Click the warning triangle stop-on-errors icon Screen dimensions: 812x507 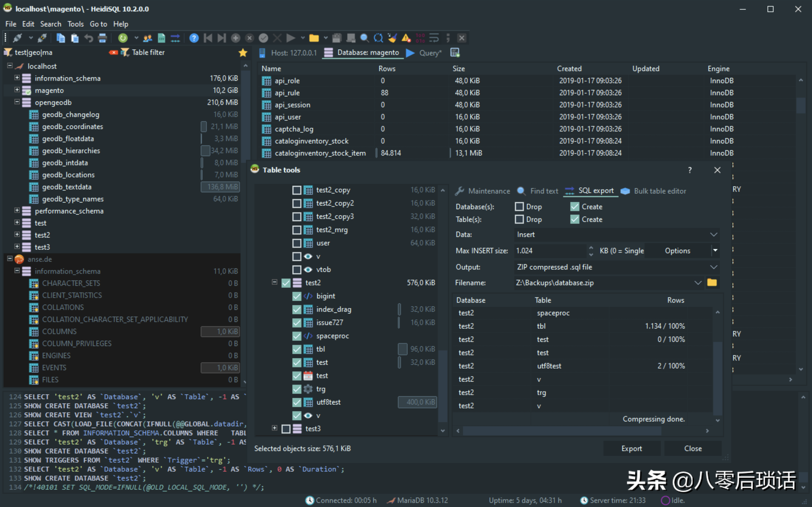pos(406,38)
